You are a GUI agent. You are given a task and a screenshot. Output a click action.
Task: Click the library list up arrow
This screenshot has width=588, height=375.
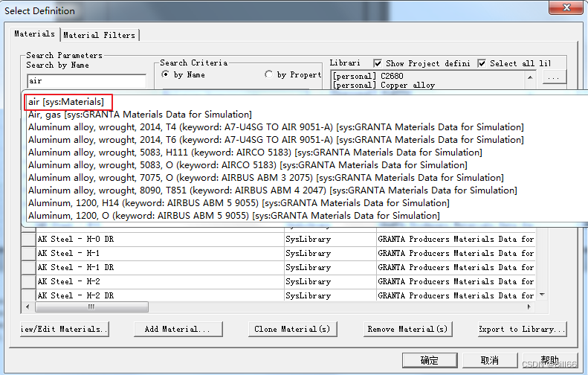click(x=530, y=77)
